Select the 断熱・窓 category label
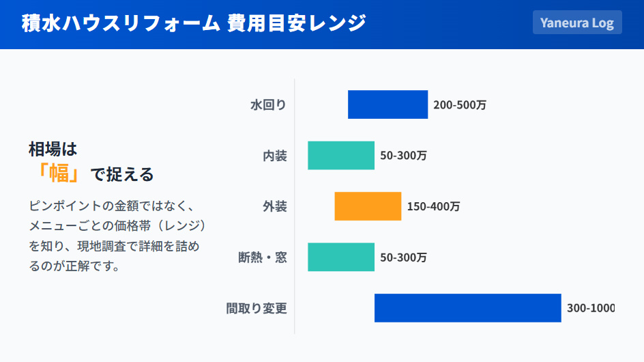This screenshot has width=644, height=362. pyautogui.click(x=262, y=257)
